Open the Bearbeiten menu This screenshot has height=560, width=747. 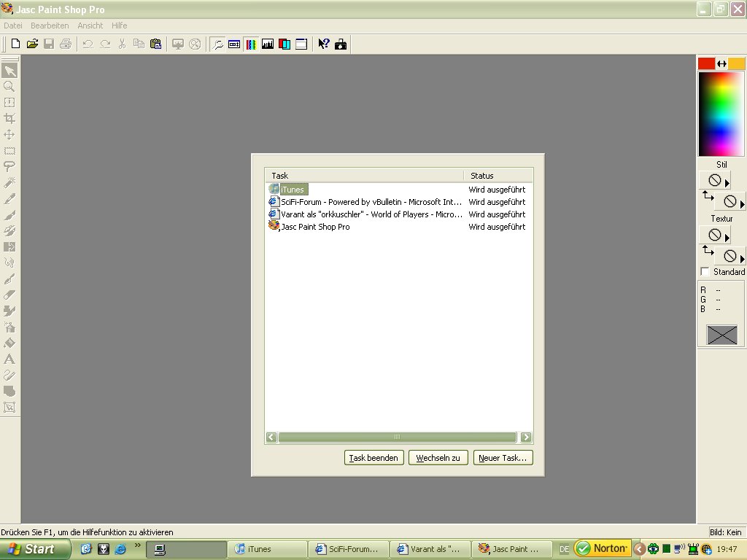coord(50,26)
